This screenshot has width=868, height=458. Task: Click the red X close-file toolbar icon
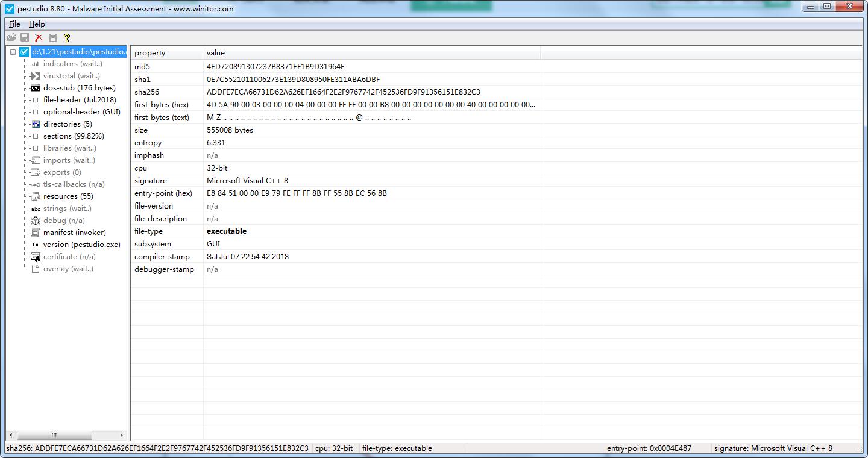[39, 37]
